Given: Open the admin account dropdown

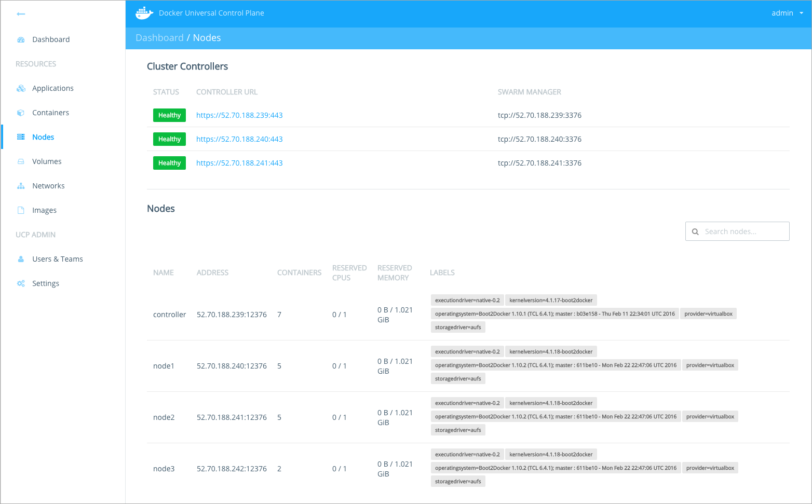Looking at the screenshot, I should (x=786, y=13).
